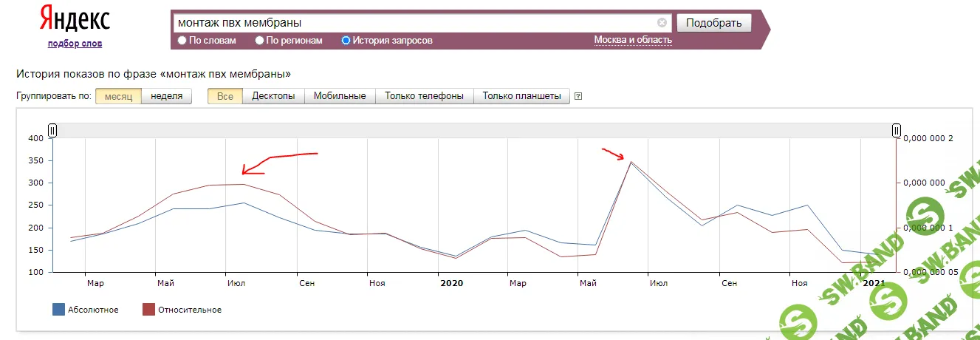Select the 'По словам' radio option
The image size is (980, 340).
point(182,41)
